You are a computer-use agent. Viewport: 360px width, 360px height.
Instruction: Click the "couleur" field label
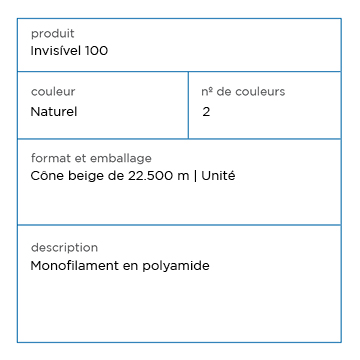(53, 91)
